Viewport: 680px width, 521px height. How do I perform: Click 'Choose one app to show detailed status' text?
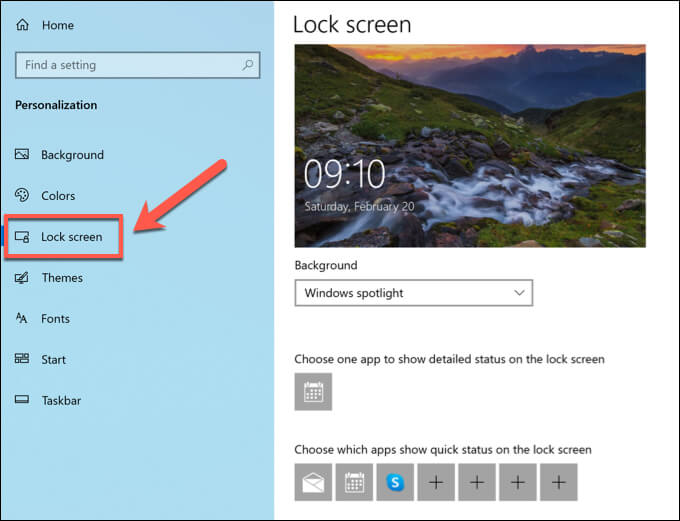coord(449,359)
